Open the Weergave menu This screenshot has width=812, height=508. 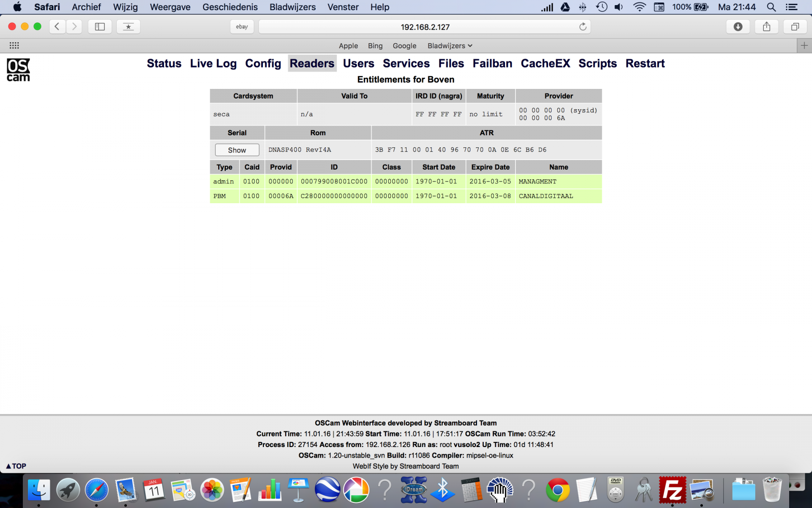click(x=170, y=7)
